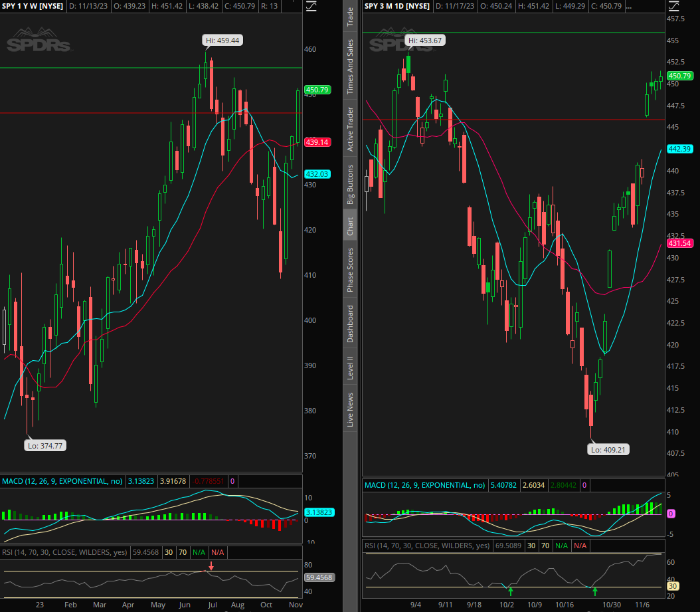This screenshot has width=700, height=612.
Task: Click cyan 432.03 price axis label
Action: (317, 174)
